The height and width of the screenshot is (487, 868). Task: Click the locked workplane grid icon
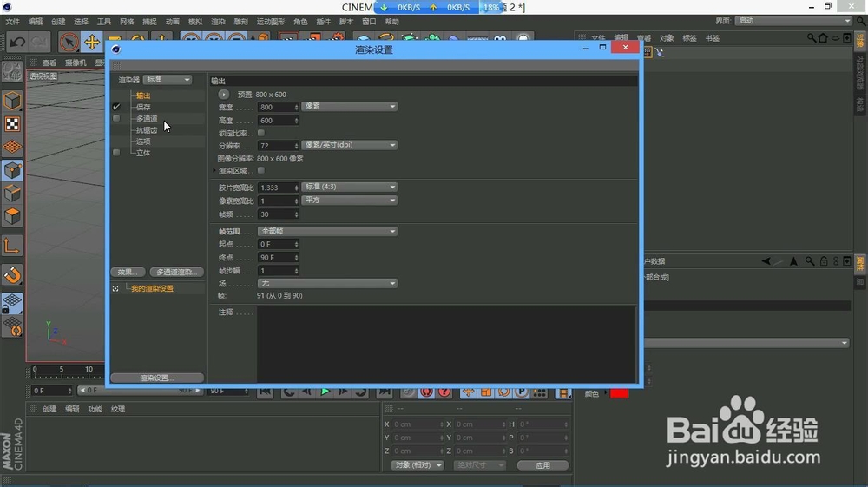click(x=12, y=303)
